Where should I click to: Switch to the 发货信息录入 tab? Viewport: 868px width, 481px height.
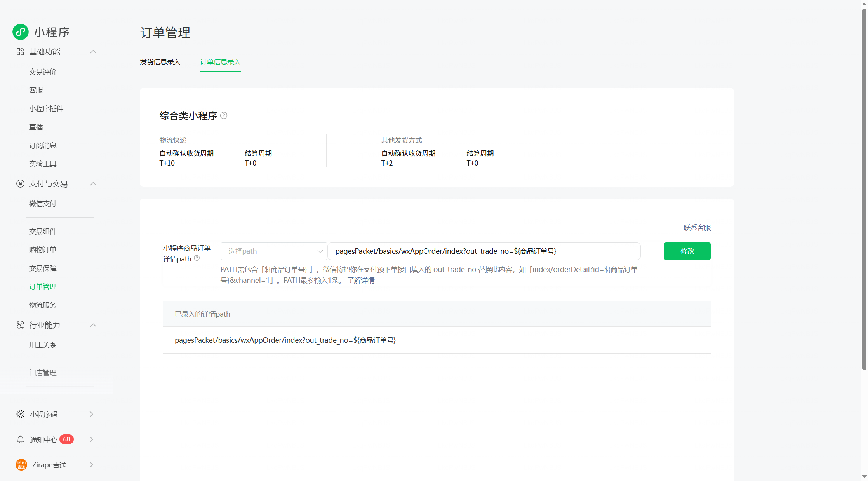[160, 62]
